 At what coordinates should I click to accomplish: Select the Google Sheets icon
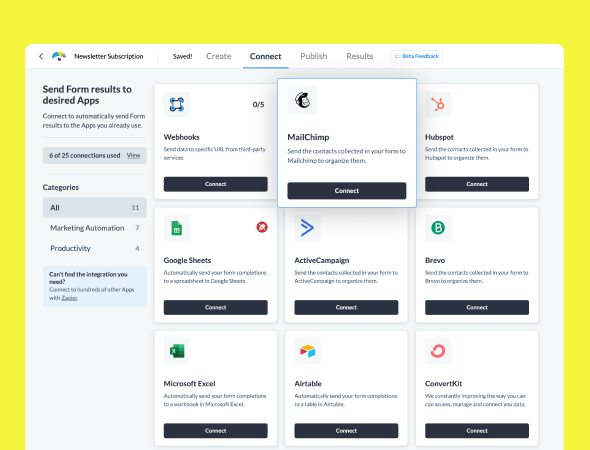[176, 228]
